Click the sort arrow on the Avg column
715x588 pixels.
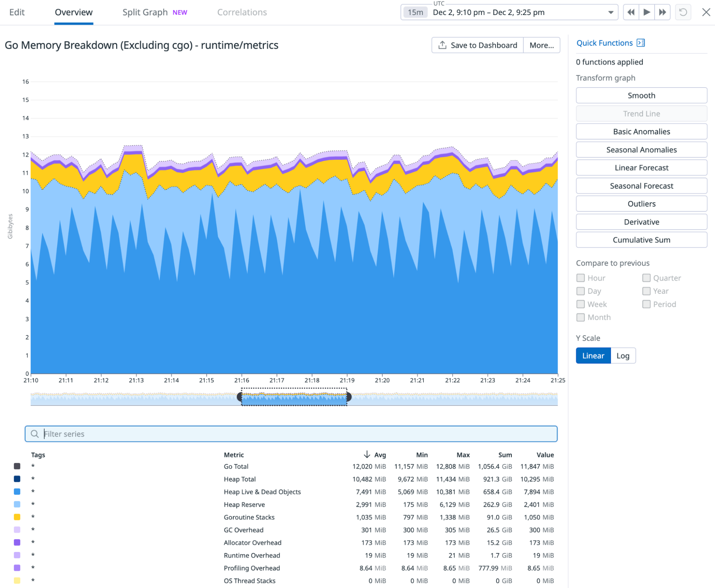[366, 454]
